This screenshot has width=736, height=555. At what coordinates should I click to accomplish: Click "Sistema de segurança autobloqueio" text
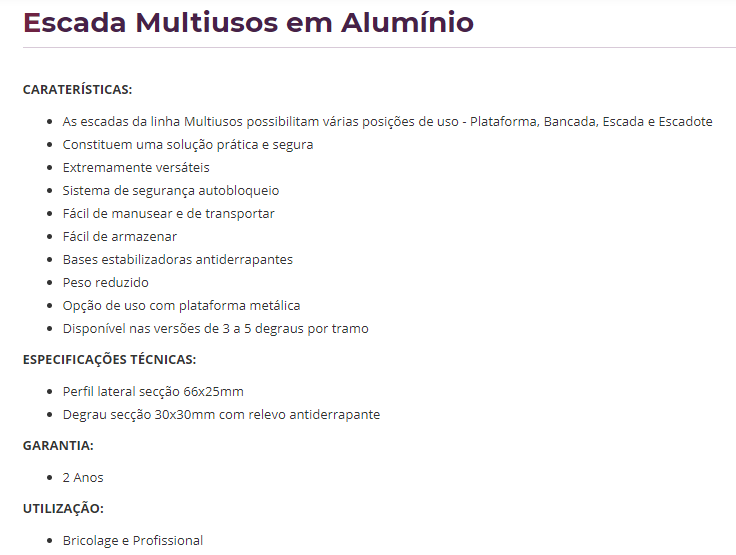[x=170, y=190]
